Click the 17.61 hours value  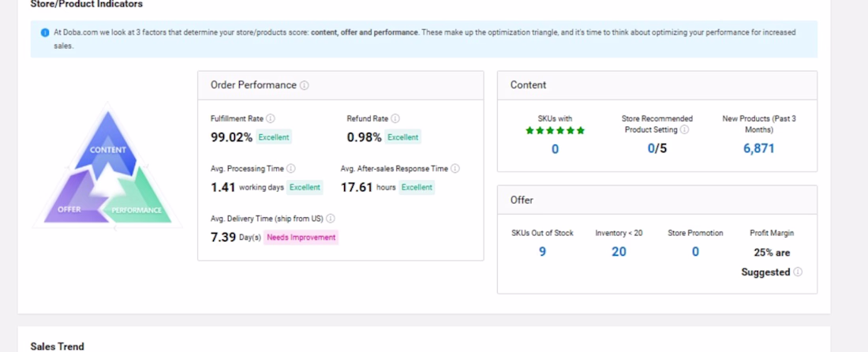tap(369, 188)
